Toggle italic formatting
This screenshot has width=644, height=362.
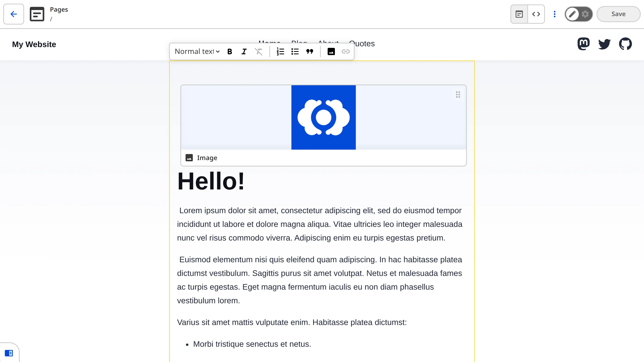click(x=244, y=51)
